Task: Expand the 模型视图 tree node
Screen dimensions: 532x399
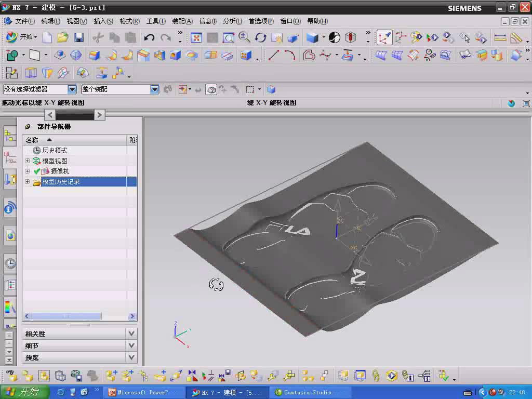Action: 27,161
